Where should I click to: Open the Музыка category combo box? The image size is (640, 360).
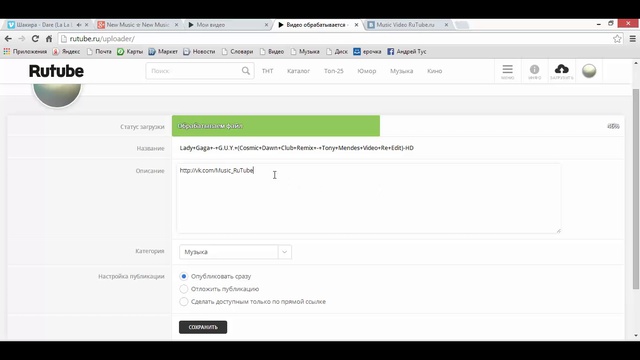pos(235,252)
